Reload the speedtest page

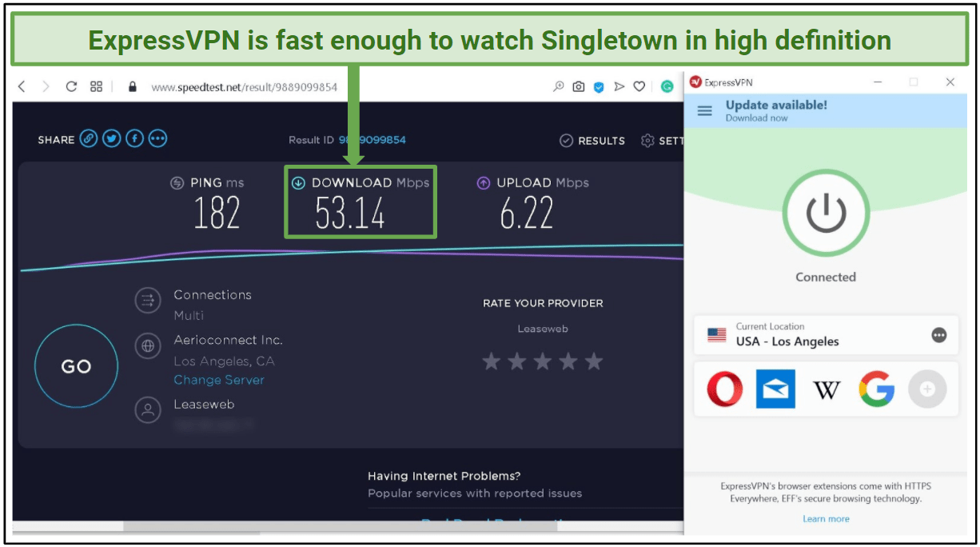(70, 86)
